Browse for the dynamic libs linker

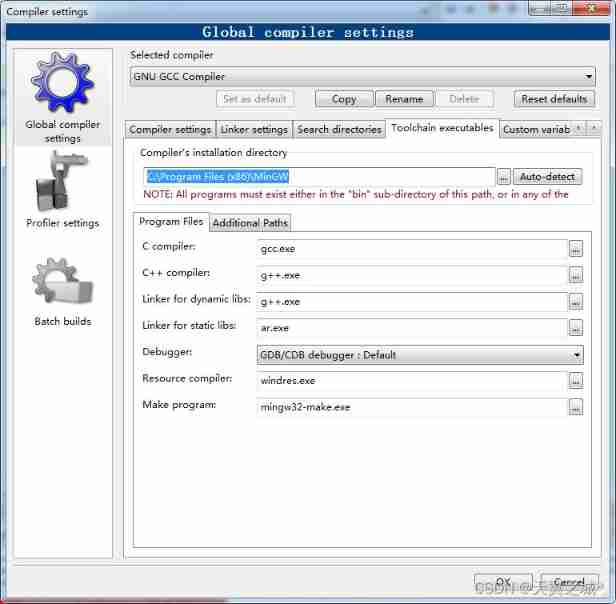point(576,302)
